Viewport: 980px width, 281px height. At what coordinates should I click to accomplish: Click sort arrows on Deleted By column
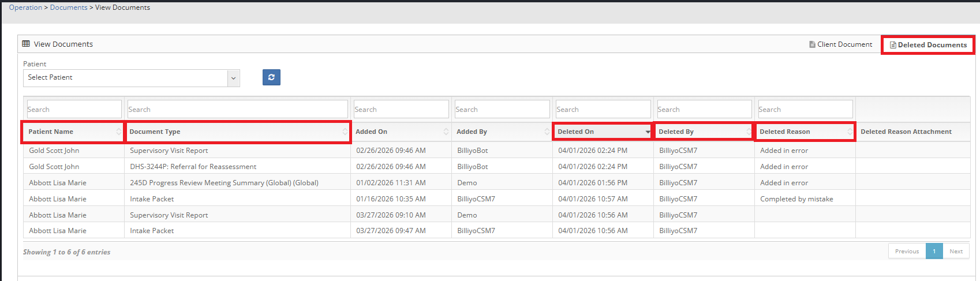(749, 132)
